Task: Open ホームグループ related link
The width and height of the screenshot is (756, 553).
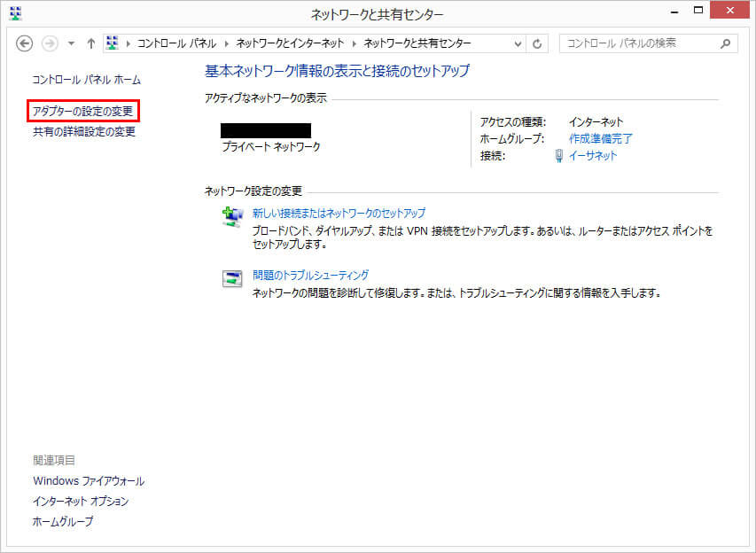Action: [63, 522]
